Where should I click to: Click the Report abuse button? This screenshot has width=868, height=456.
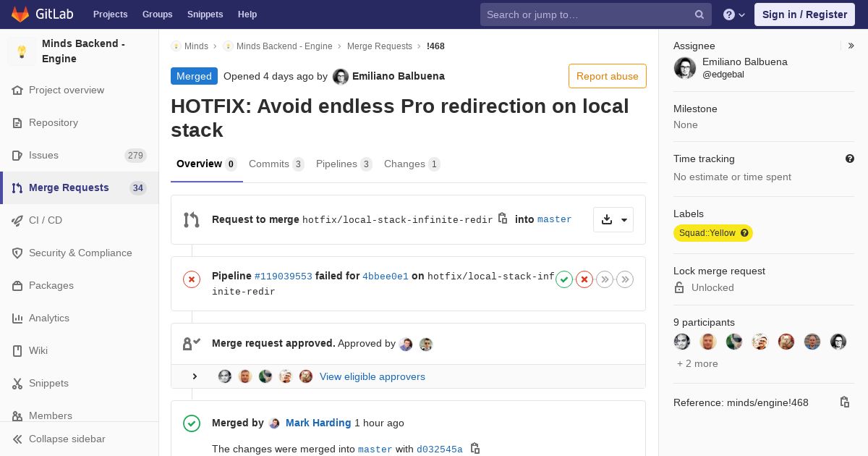(x=608, y=76)
